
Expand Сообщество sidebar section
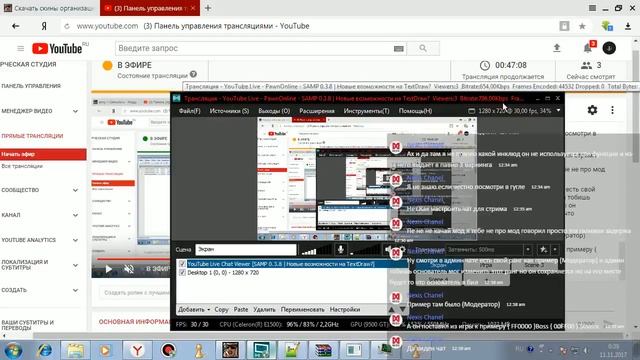coord(76,190)
